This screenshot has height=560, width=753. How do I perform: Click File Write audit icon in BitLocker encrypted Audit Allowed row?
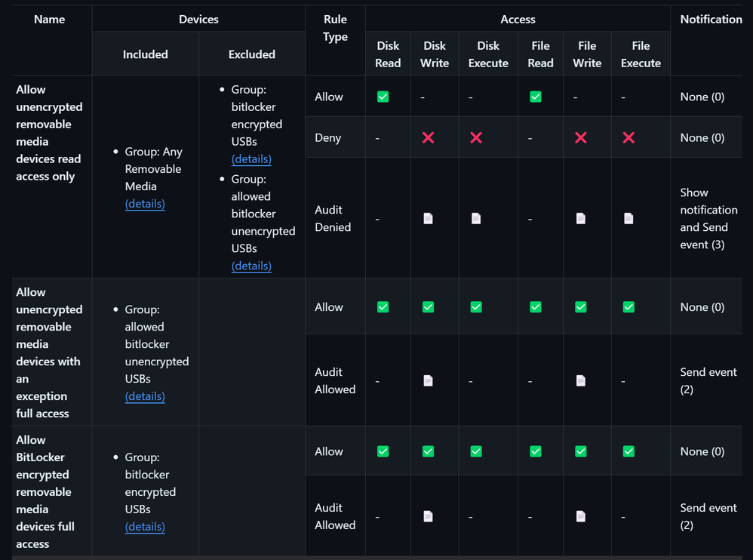tap(581, 516)
